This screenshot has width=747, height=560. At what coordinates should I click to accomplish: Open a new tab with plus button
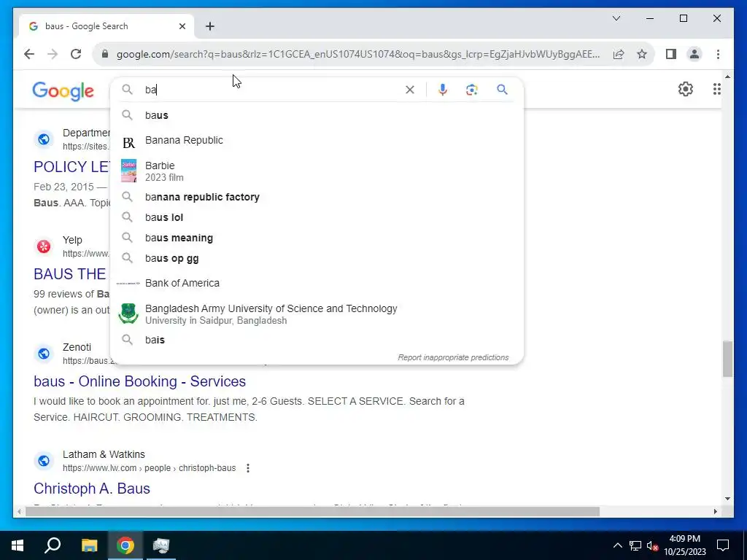point(210,26)
